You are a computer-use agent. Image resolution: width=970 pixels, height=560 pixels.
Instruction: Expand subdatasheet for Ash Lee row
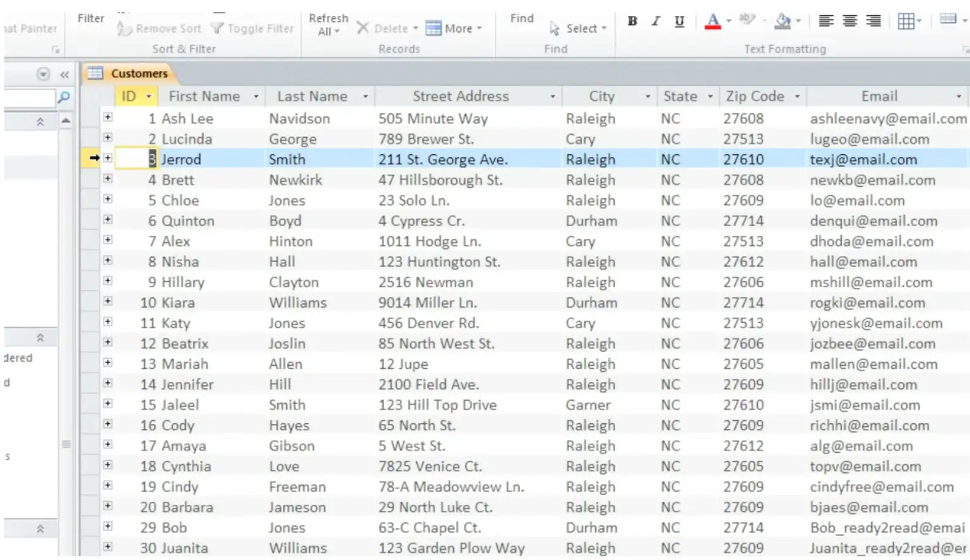(108, 117)
